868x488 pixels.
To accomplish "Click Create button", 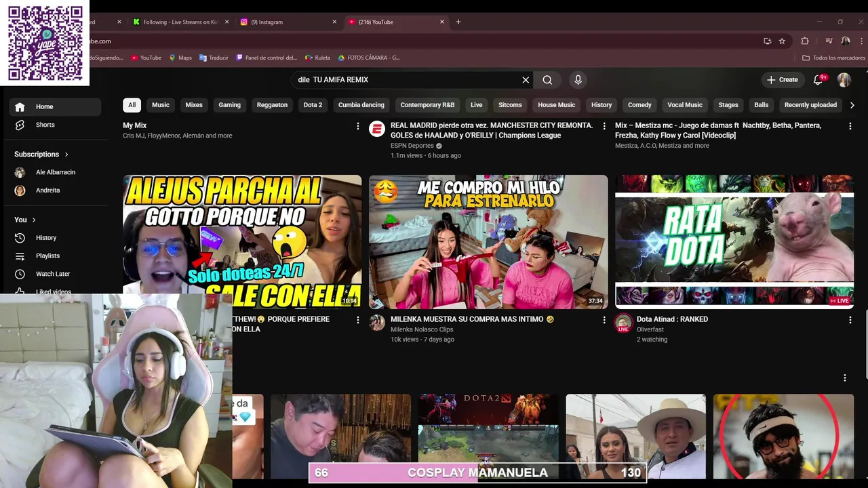I will [x=783, y=80].
